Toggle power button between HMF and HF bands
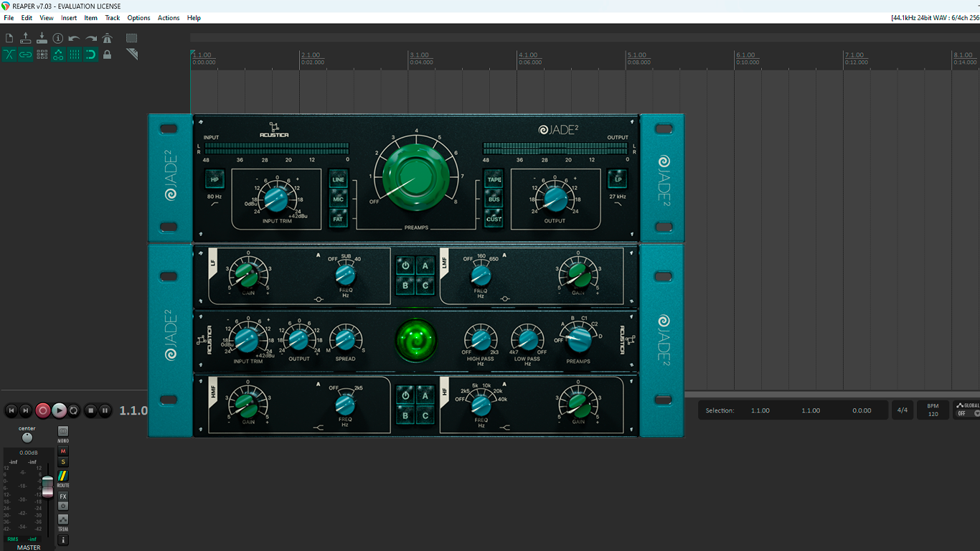 coord(406,395)
